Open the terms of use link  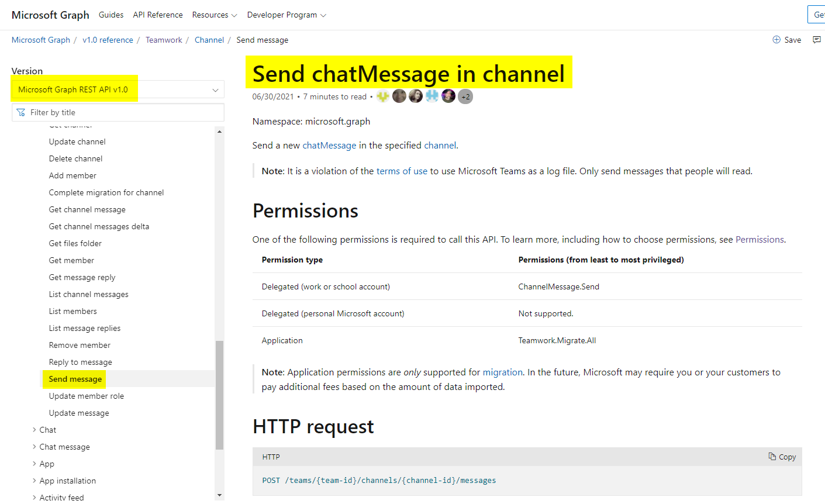402,171
